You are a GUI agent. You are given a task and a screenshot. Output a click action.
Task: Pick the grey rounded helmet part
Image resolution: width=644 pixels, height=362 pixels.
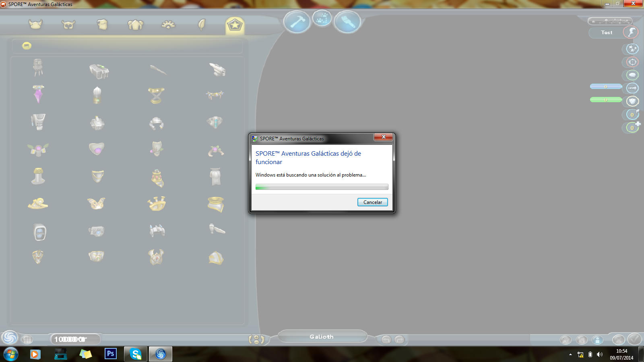tap(157, 123)
